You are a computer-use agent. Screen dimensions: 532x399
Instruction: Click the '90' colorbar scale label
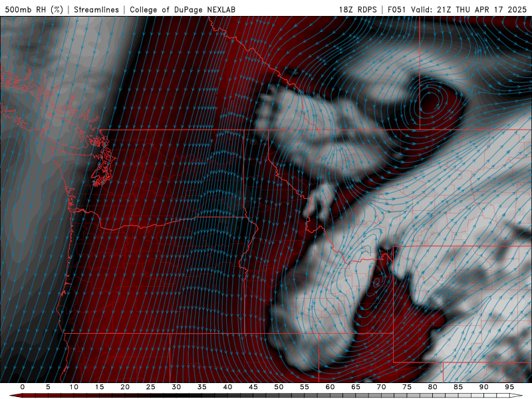click(x=483, y=387)
